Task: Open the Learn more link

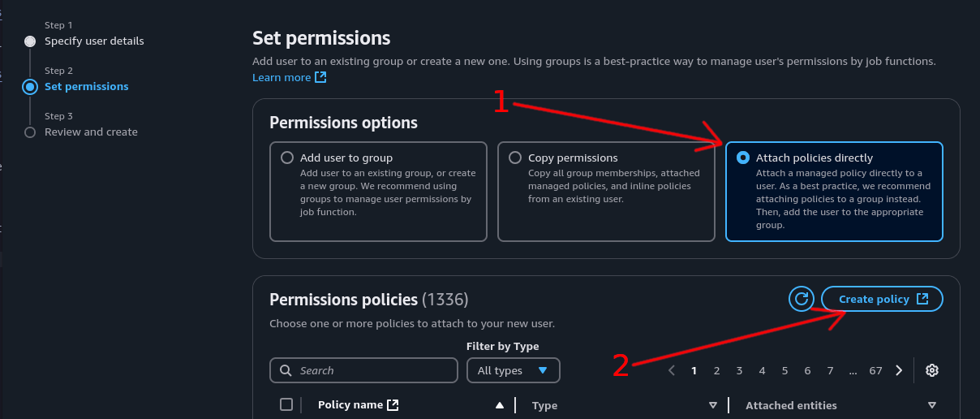Action: click(x=282, y=77)
